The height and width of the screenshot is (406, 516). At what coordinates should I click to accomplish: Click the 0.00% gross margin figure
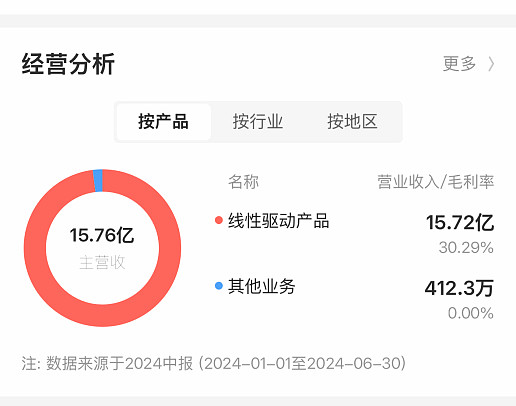click(471, 313)
